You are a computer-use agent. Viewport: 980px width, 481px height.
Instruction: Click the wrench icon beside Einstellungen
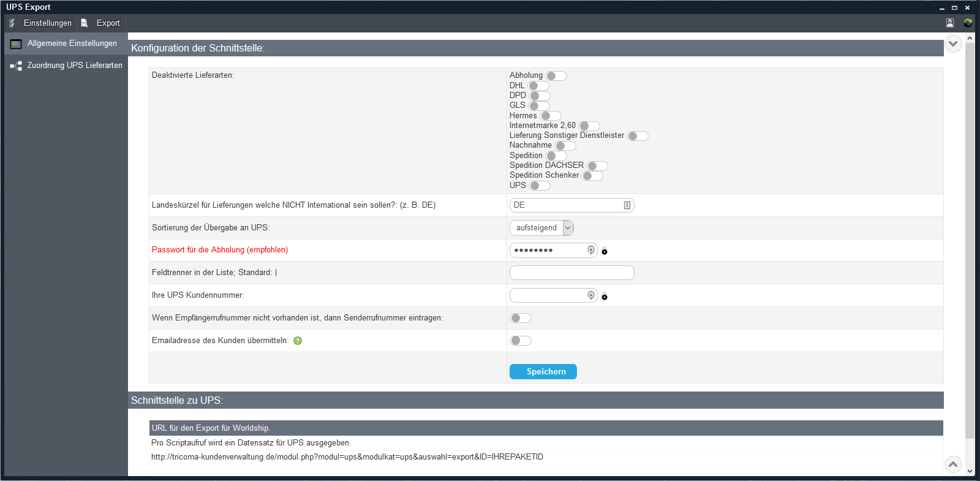(12, 23)
